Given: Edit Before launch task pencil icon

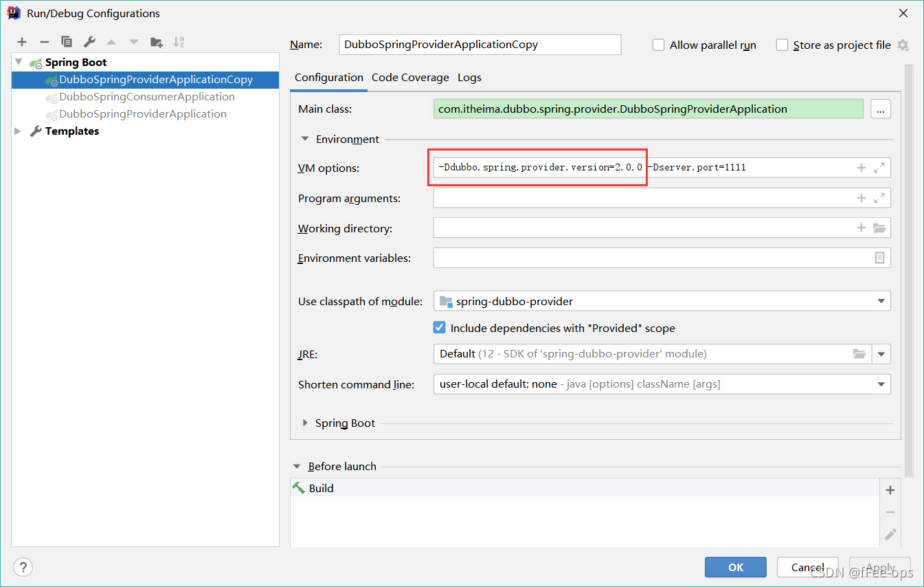Looking at the screenshot, I should coord(890,534).
